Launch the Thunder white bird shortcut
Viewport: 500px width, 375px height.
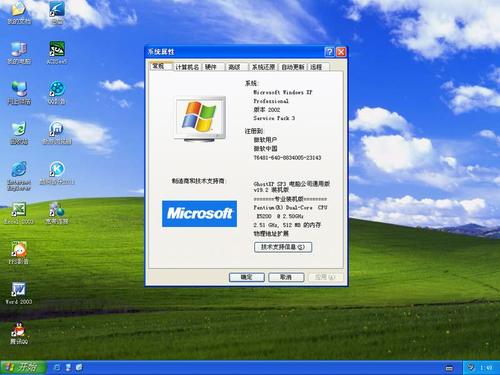57,12
